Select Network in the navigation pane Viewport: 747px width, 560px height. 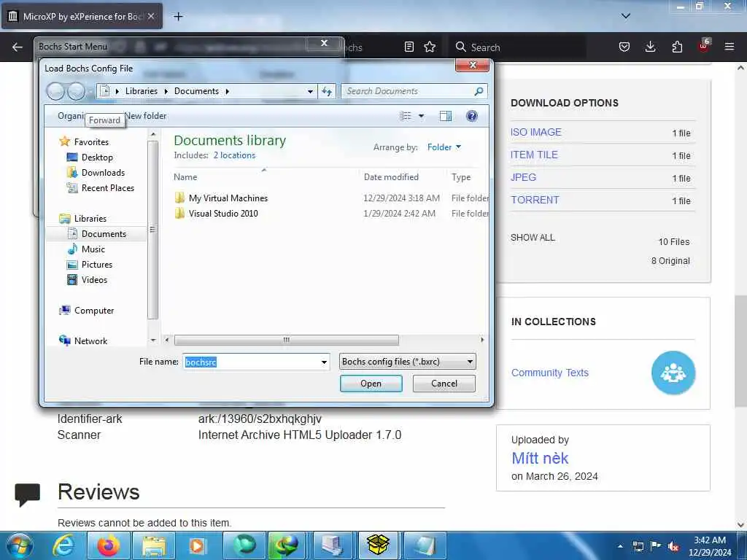click(x=90, y=341)
